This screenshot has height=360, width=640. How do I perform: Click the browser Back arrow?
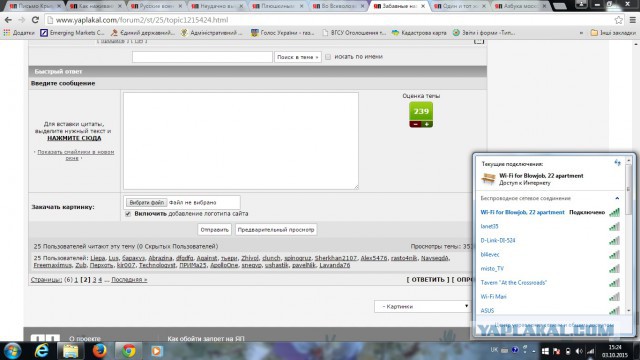pyautogui.click(x=8, y=20)
